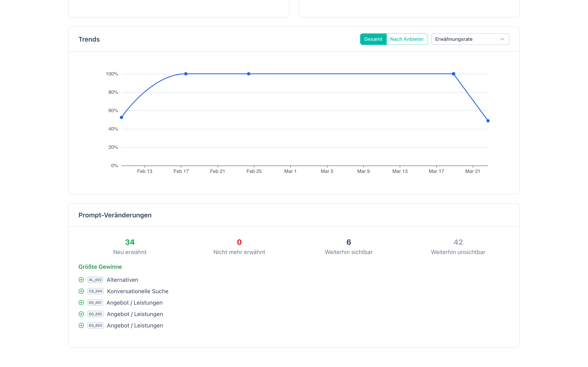The image size is (588, 367).
Task: Expand details for AL_002 Alternativen entry
Action: [x=81, y=280]
